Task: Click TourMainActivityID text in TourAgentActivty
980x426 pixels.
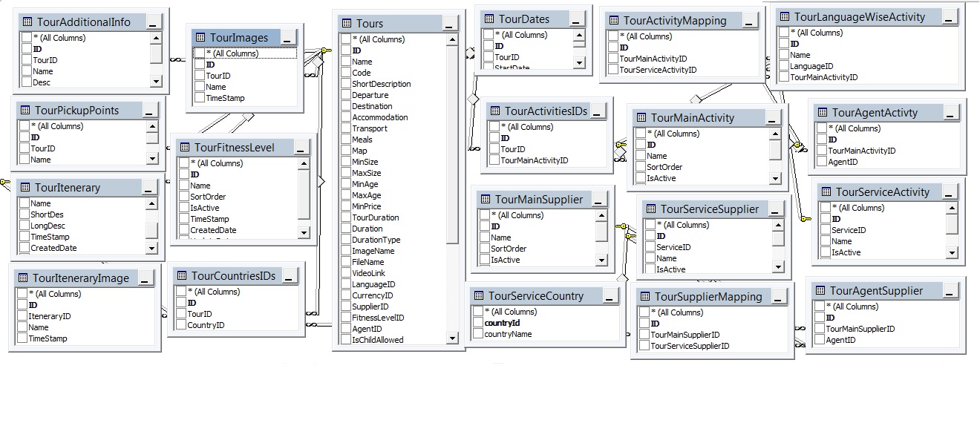Action: (862, 151)
